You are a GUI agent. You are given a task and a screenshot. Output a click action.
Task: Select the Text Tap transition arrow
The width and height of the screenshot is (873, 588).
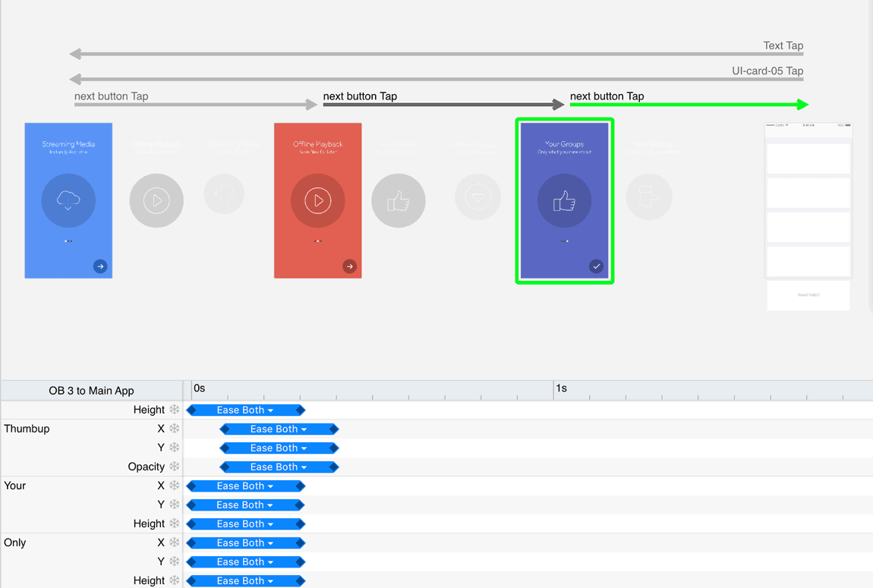pyautogui.click(x=436, y=54)
